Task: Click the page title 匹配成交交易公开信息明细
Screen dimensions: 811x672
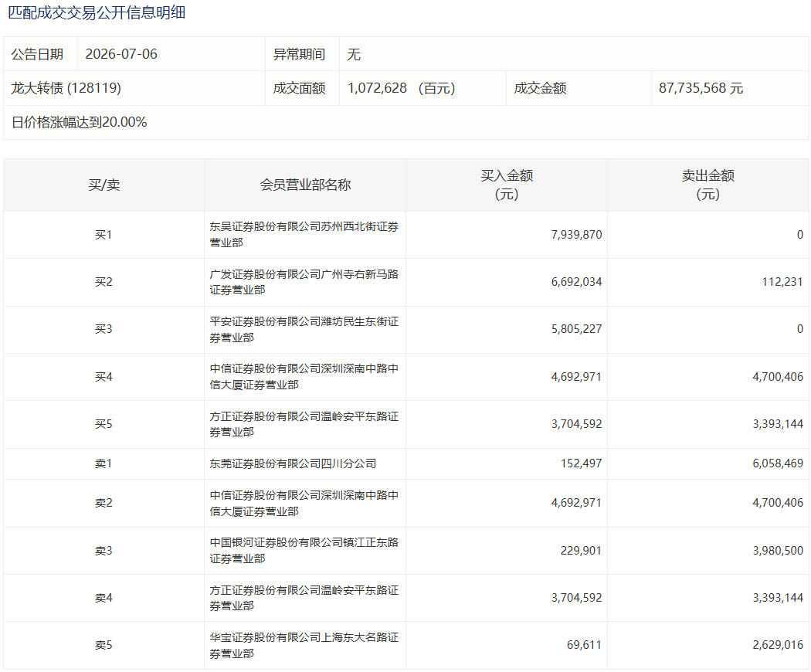Action: [97, 13]
